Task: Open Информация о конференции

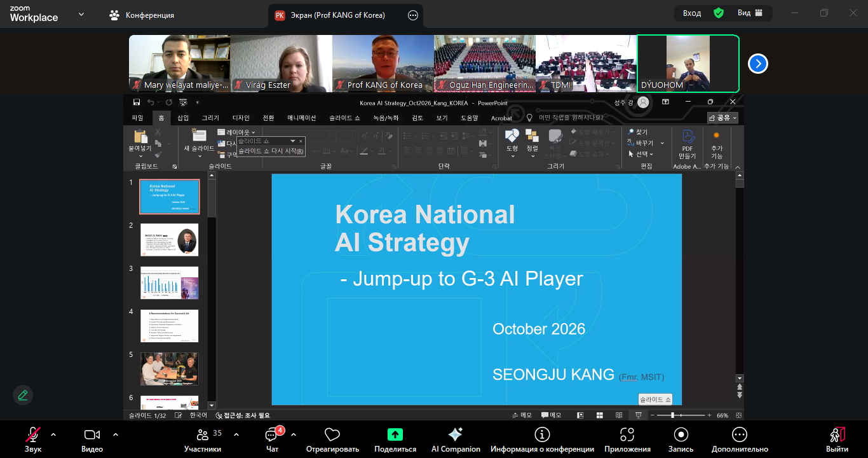Action: [542, 440]
